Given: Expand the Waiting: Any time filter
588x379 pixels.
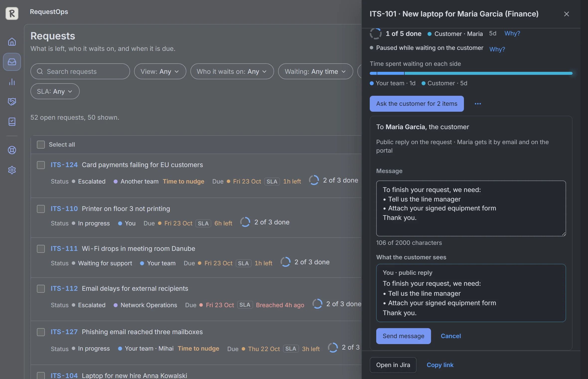Looking at the screenshot, I should coord(315,71).
